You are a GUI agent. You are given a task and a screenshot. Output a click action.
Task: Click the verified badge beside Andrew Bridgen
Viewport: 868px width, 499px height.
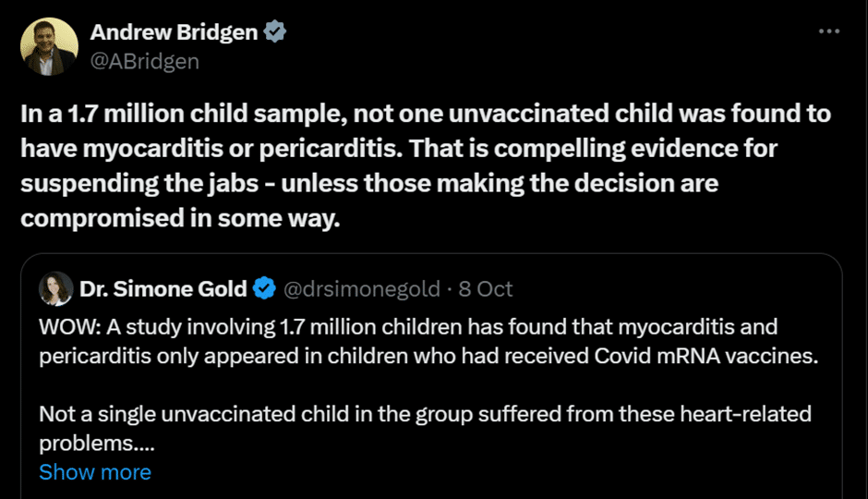tap(274, 31)
